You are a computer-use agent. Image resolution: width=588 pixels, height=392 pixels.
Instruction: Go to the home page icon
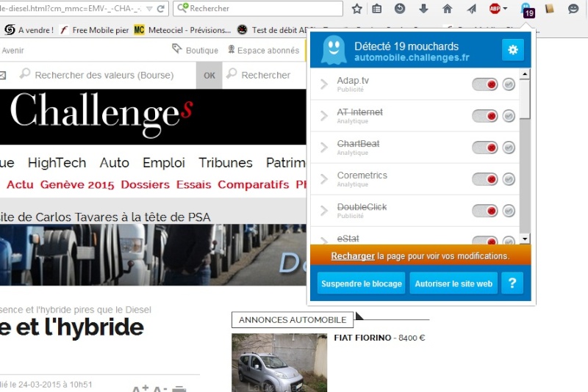point(447,9)
